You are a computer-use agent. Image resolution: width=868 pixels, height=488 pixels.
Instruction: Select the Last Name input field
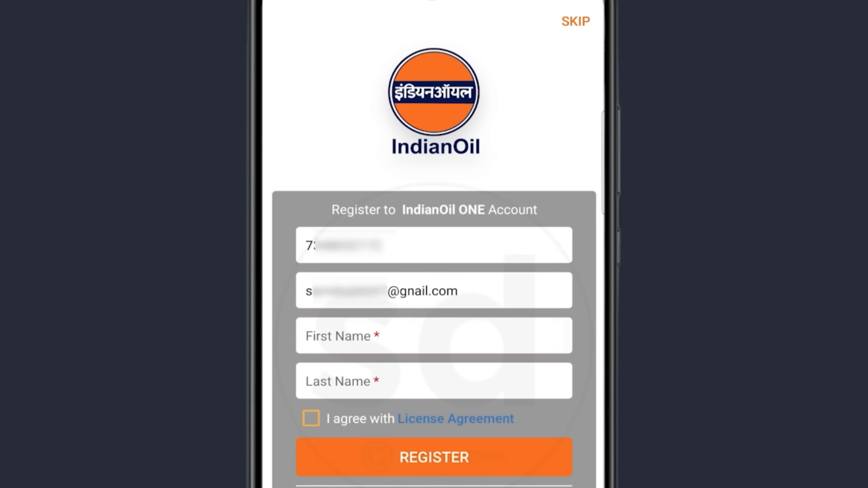point(434,381)
